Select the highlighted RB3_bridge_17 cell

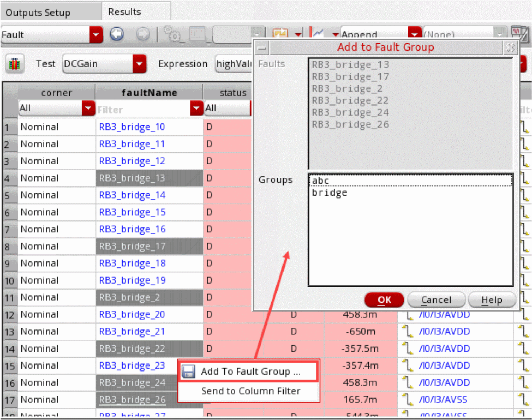150,247
